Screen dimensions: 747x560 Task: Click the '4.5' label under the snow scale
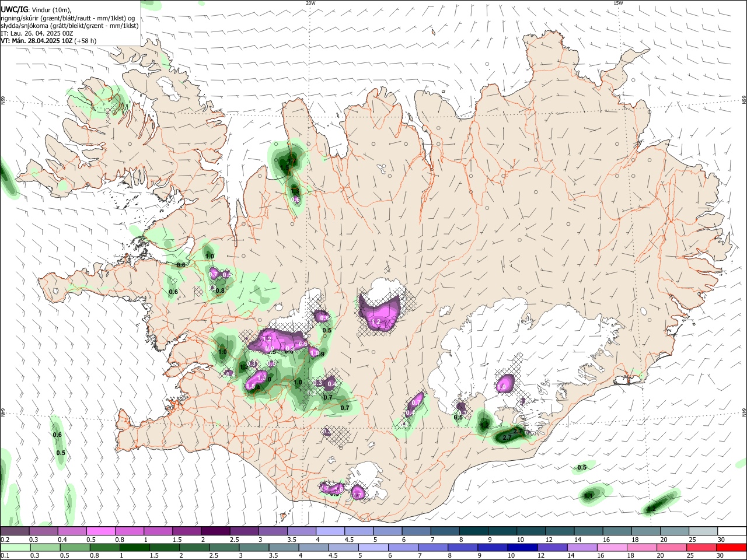pyautogui.click(x=349, y=540)
